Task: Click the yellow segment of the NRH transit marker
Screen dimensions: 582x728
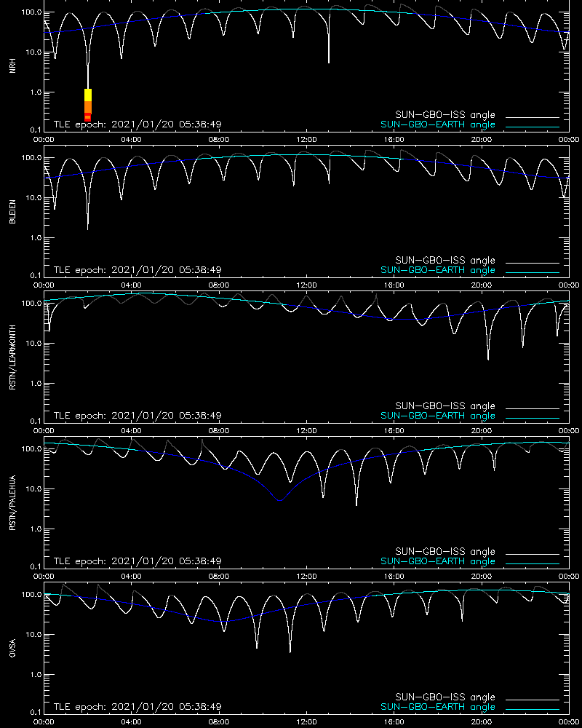Action: (x=88, y=95)
